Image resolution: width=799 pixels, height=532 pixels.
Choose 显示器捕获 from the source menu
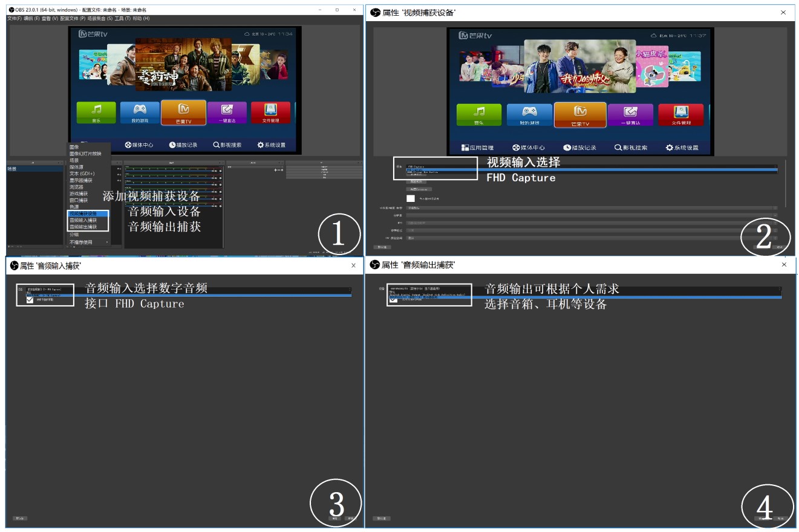(88, 180)
